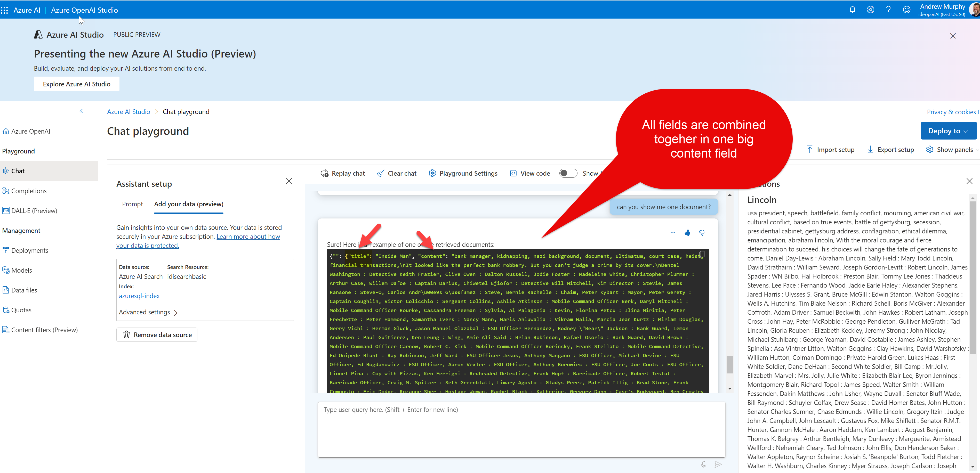The width and height of the screenshot is (980, 473).
Task: Click Export setup
Action: tap(890, 150)
